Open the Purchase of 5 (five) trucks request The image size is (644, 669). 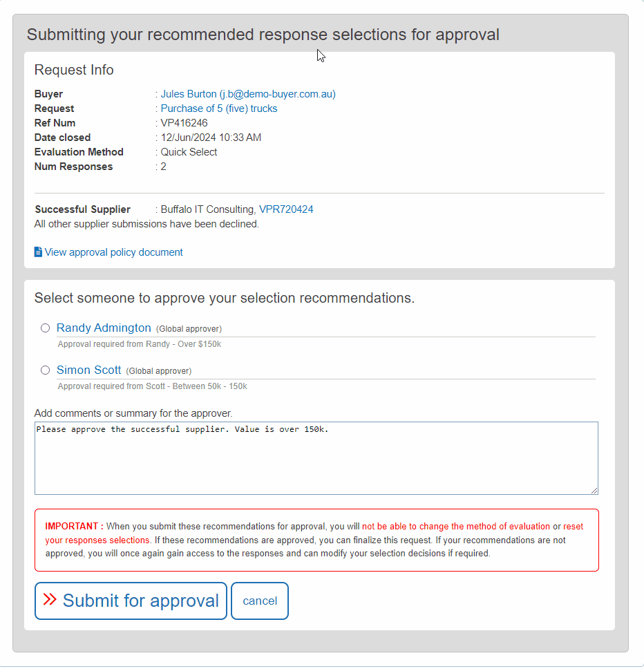pyautogui.click(x=219, y=109)
